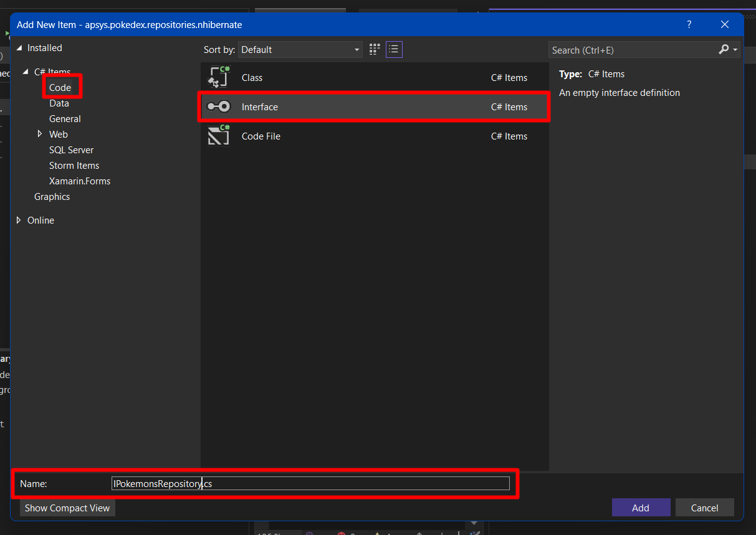The height and width of the screenshot is (535, 756).
Task: Select Xamarin.Forms in the tree
Action: point(80,181)
